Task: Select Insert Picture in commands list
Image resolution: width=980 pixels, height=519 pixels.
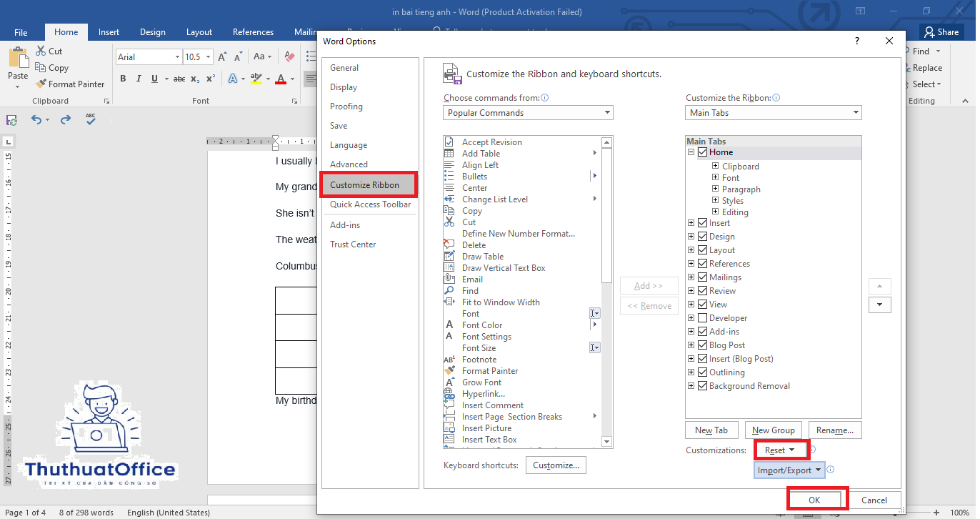Action: coord(486,428)
